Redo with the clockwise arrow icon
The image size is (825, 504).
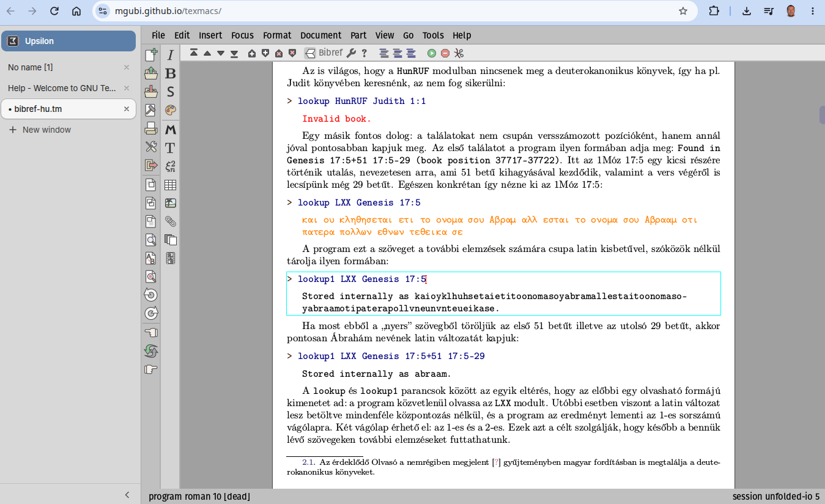(x=151, y=313)
